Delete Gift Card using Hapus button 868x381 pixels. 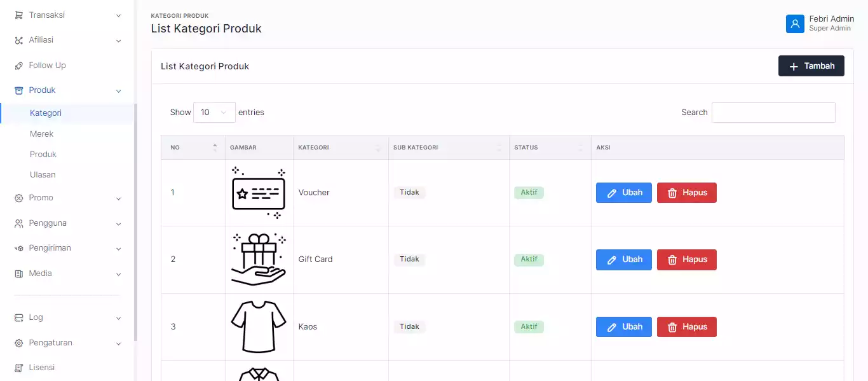point(686,260)
